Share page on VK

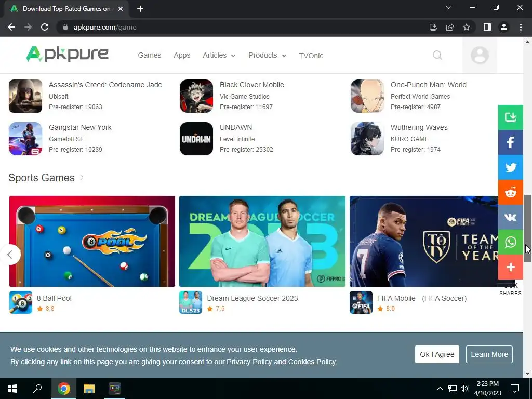[x=510, y=218]
